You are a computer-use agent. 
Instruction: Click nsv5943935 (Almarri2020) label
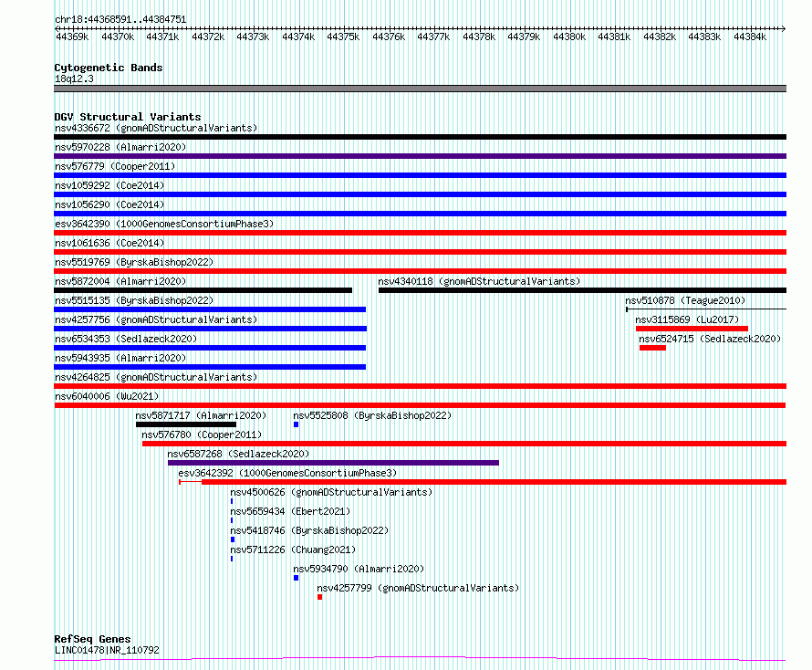point(120,358)
